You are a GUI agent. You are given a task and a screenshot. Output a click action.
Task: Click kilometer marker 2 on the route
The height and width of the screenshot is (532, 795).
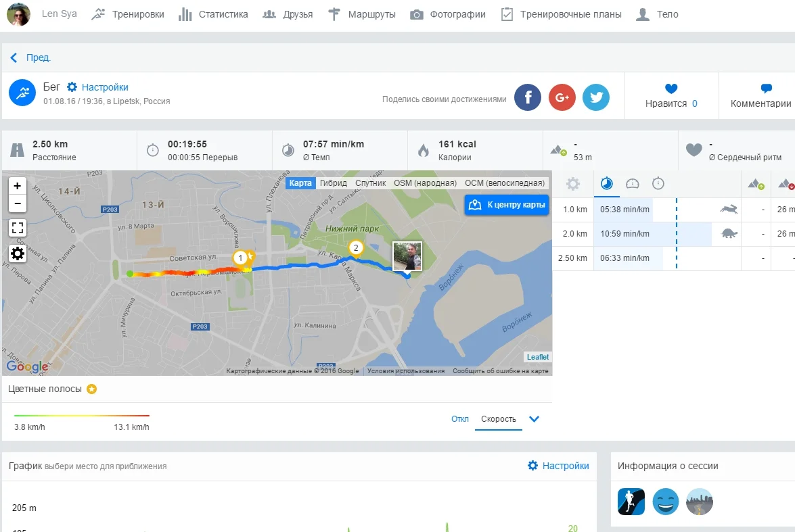point(356,248)
